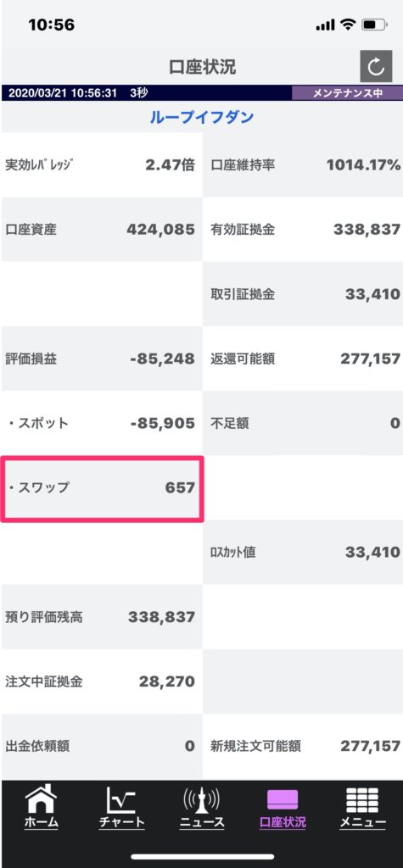Select the ループイフダン account title
403x868 pixels.
point(202,117)
